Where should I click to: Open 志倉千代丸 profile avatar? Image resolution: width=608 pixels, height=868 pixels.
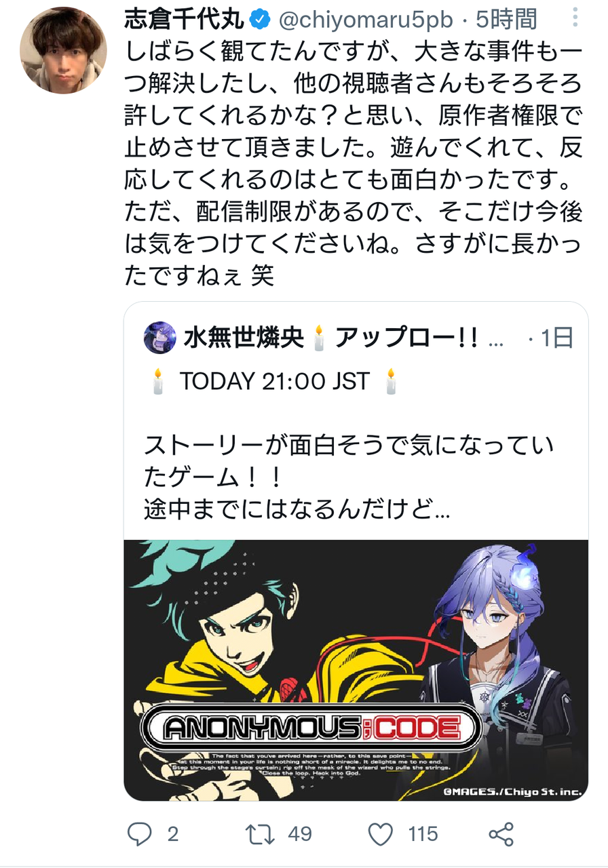click(x=63, y=50)
